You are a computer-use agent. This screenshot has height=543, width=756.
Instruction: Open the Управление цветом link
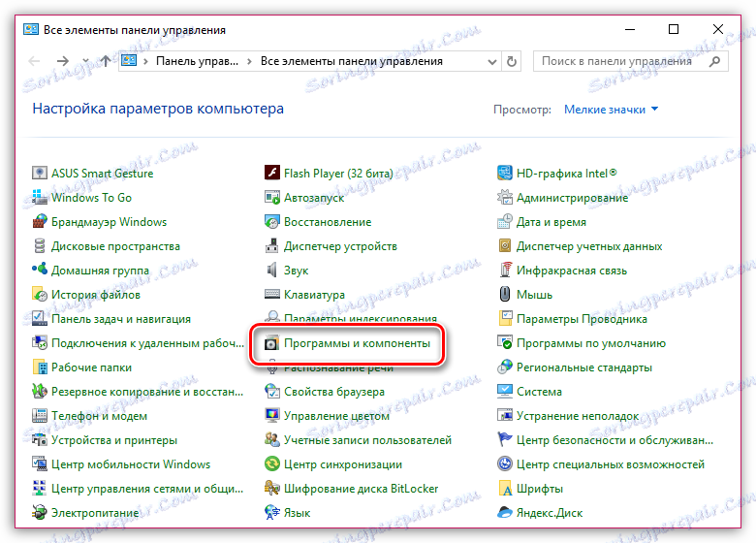point(336,416)
